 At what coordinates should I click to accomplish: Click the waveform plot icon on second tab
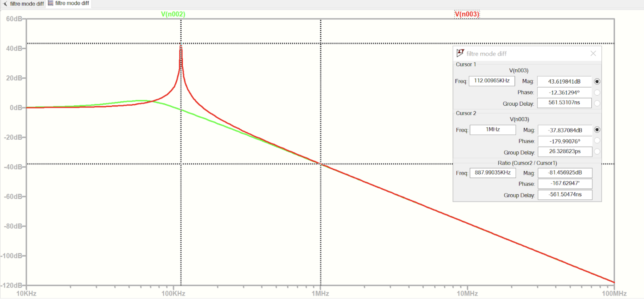click(x=50, y=3)
